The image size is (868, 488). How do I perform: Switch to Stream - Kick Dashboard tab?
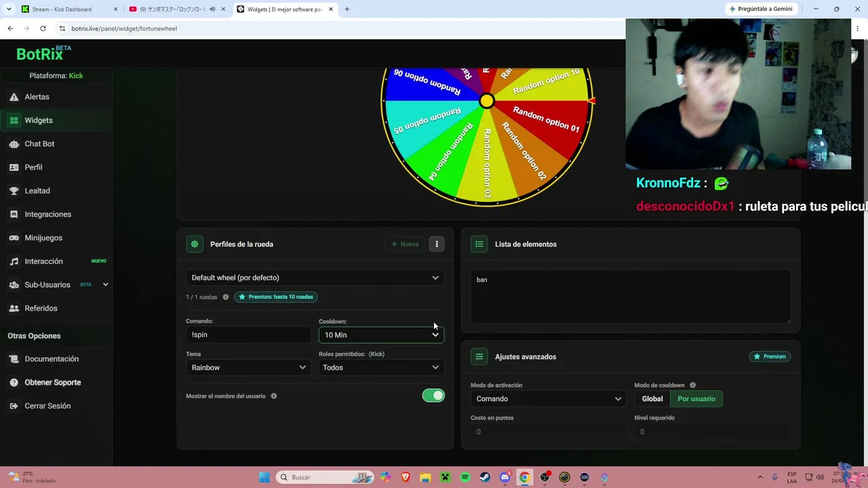coord(69,9)
